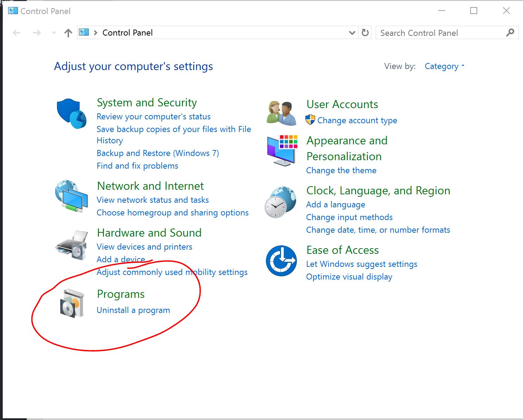The width and height of the screenshot is (523, 420).
Task: Open the Clock, Language, and Region heading
Action: [x=378, y=190]
